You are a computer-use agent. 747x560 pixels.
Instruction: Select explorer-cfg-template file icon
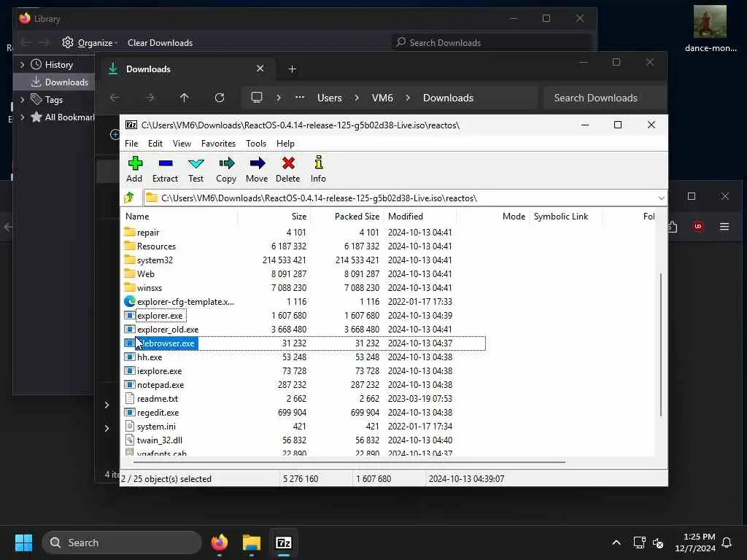click(130, 301)
